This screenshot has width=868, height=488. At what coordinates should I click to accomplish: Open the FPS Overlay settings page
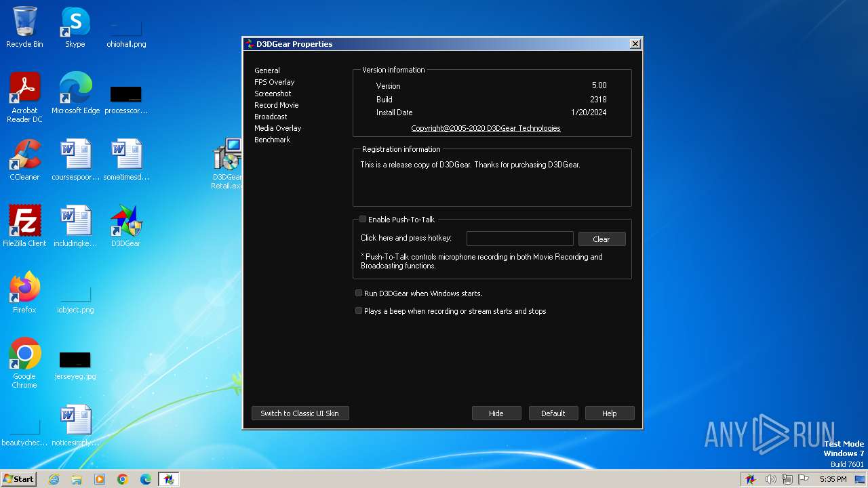pyautogui.click(x=275, y=82)
